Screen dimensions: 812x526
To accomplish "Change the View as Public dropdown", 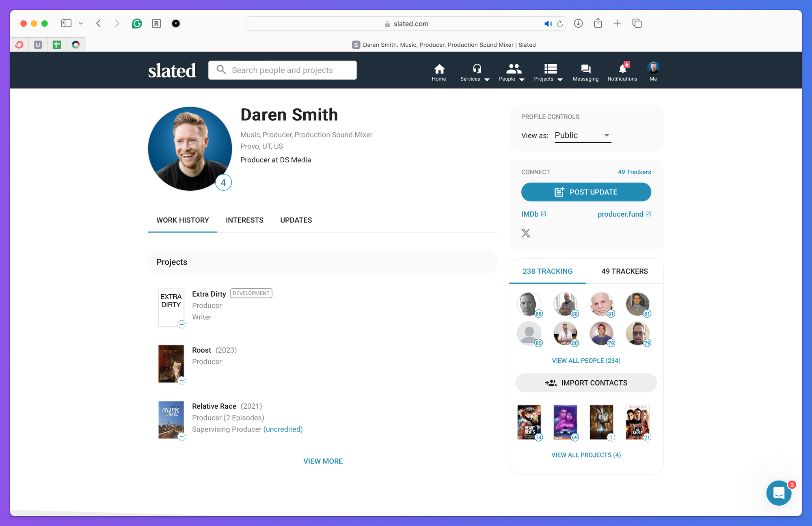I will 583,136.
